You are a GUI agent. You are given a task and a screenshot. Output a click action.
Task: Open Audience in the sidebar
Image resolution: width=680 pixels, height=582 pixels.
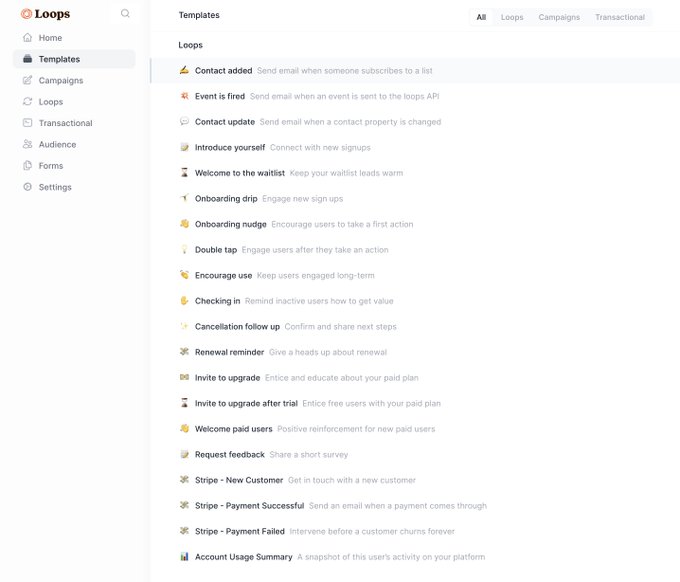74,144
